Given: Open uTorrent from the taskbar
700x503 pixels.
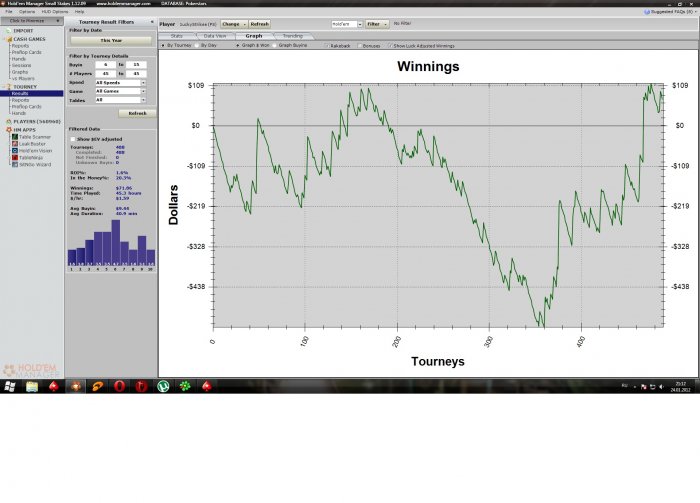Looking at the screenshot, I should point(163,386).
